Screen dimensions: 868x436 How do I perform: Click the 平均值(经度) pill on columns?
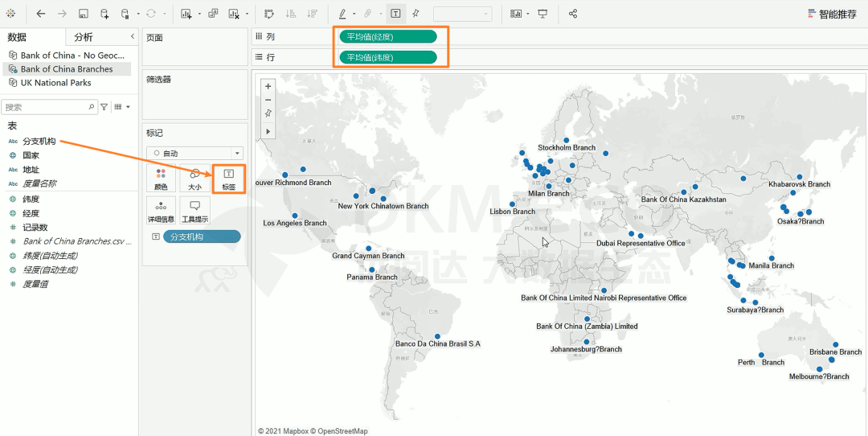point(388,37)
